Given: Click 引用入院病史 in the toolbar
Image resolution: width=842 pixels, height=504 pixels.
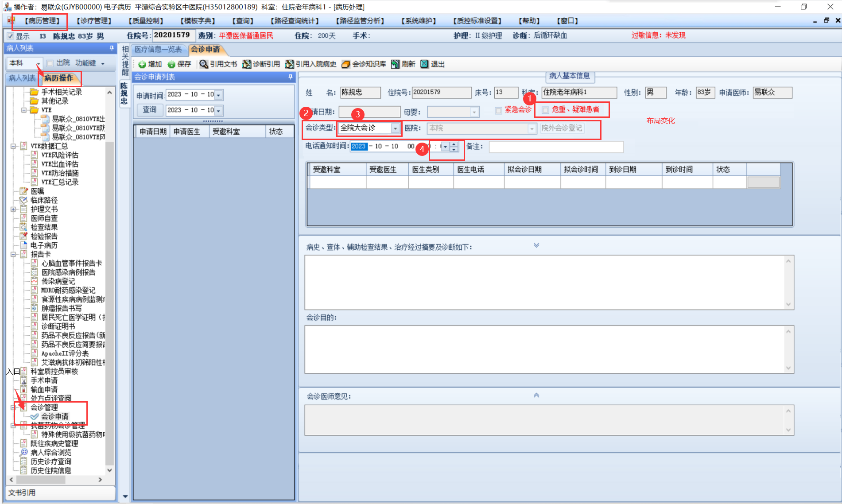Looking at the screenshot, I should (310, 64).
